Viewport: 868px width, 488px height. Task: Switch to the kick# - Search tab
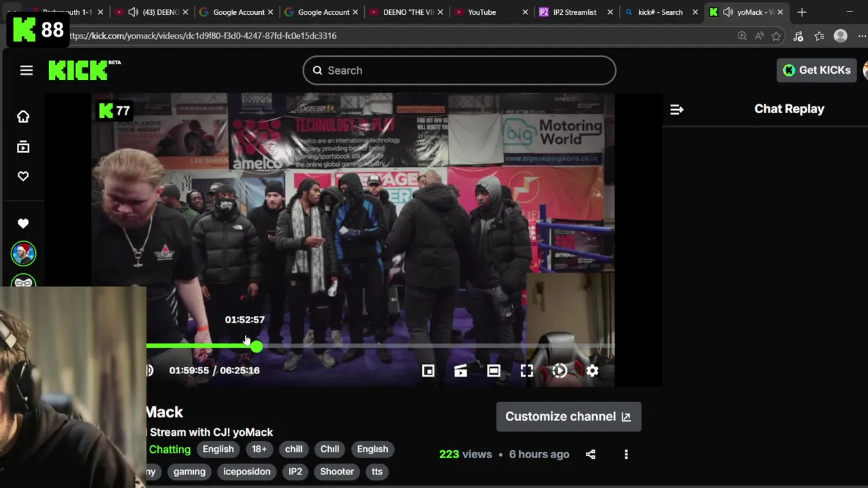click(x=661, y=12)
